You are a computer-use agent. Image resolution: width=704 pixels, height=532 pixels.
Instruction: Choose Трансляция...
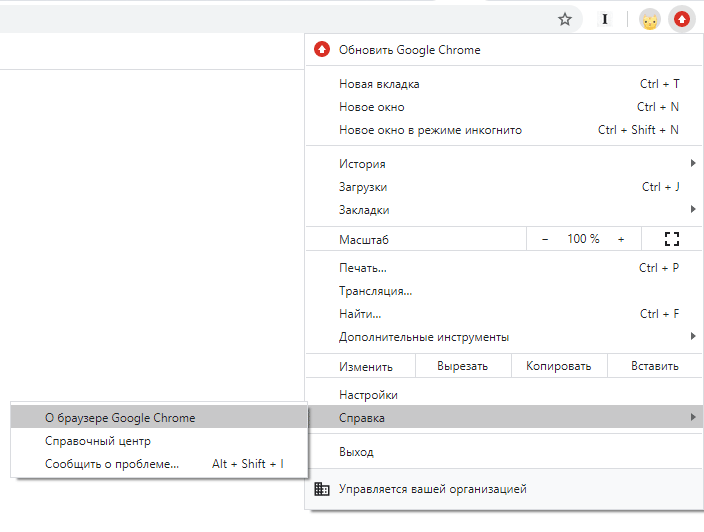[504, 291]
